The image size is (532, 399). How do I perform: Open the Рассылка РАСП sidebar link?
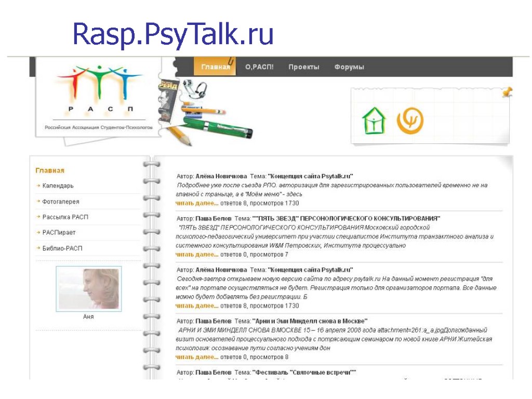(x=65, y=217)
